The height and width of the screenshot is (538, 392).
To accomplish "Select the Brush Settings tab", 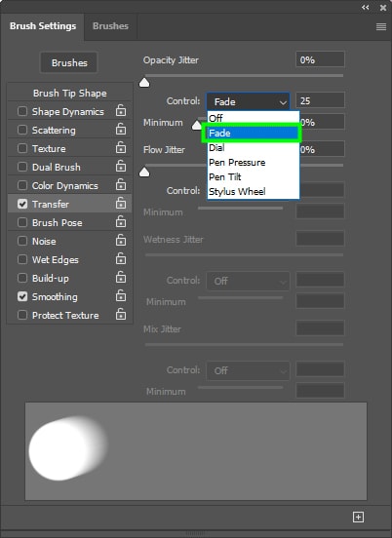I will 43,26.
